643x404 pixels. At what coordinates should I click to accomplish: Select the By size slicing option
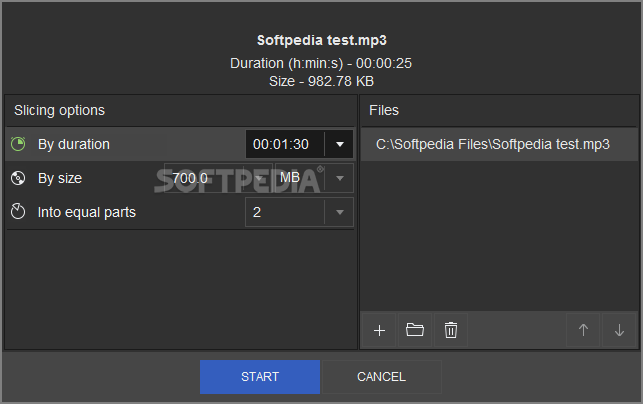pyautogui.click(x=180, y=178)
